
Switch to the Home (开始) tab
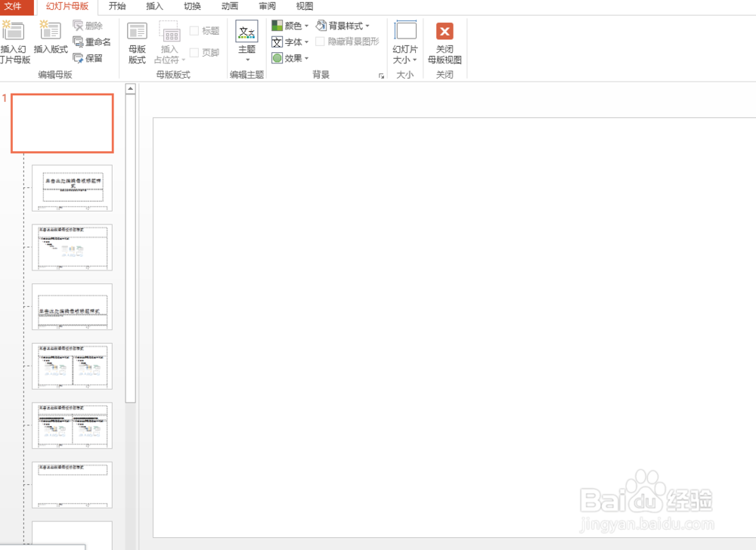point(117,6)
